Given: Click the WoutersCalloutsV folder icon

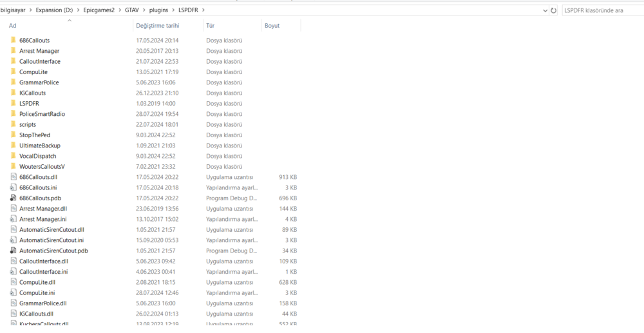Looking at the screenshot, I should (13, 166).
